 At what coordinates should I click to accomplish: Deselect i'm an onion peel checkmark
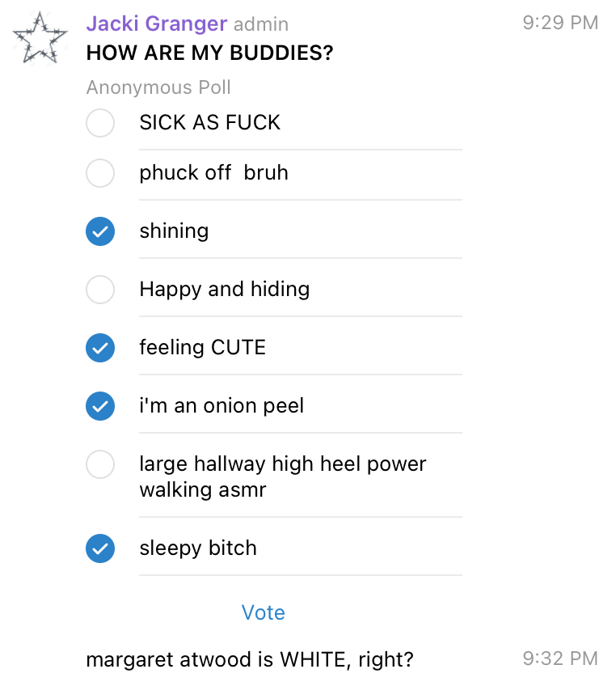tap(100, 406)
